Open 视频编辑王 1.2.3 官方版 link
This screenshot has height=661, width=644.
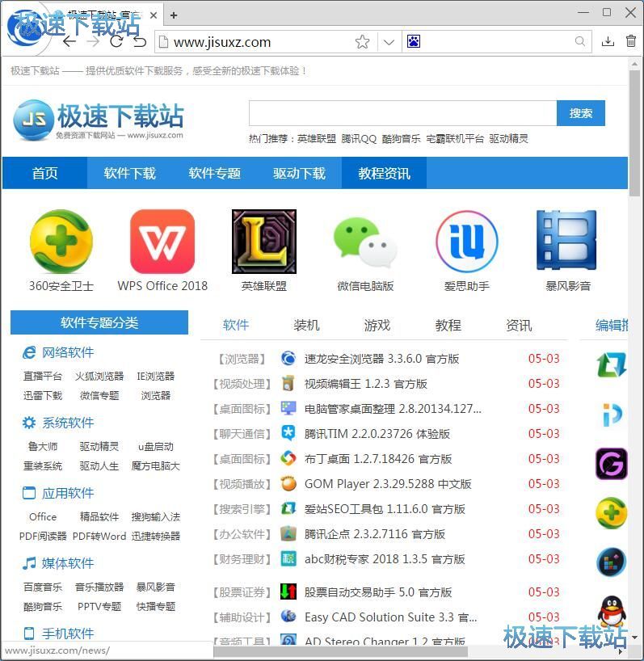[x=366, y=384]
